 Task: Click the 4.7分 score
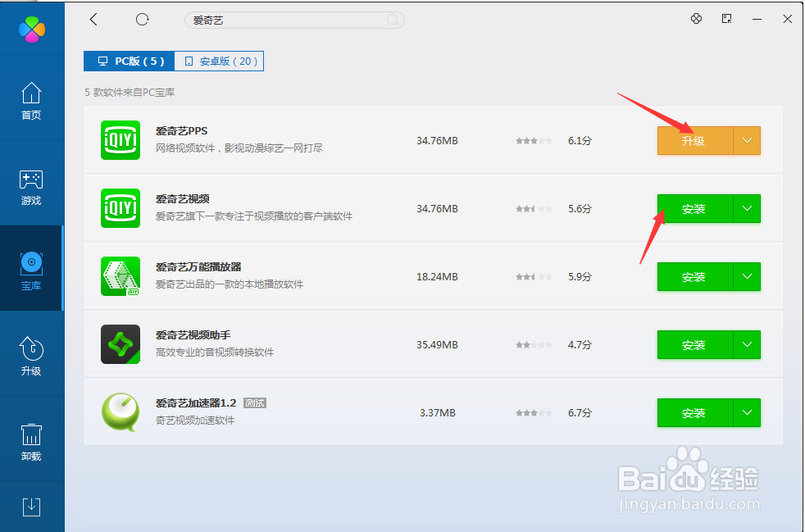[x=580, y=344]
